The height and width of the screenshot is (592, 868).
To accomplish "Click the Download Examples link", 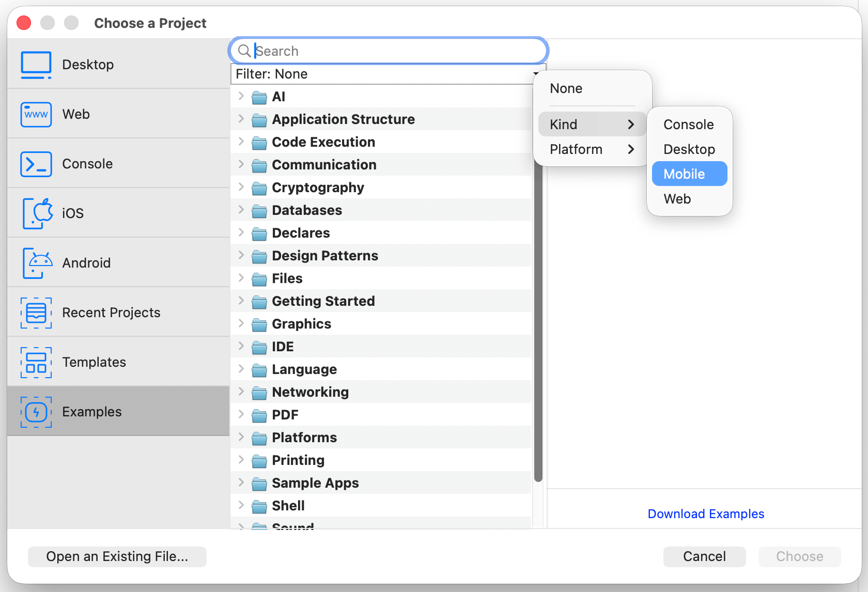I will point(706,513).
